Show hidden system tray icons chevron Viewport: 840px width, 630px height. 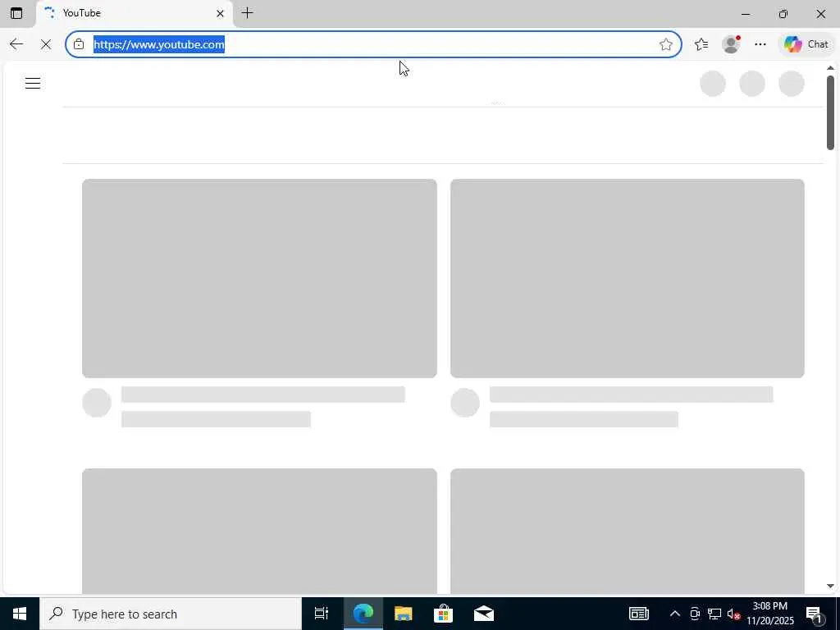pyautogui.click(x=675, y=614)
